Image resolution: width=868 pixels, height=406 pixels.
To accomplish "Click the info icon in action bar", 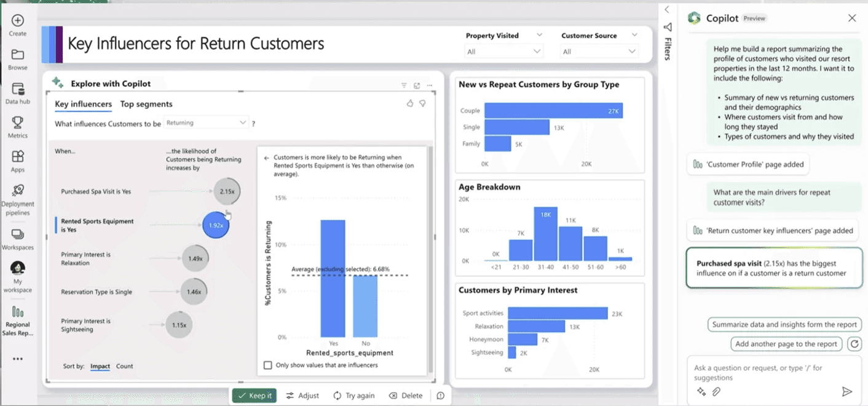I will tap(440, 396).
